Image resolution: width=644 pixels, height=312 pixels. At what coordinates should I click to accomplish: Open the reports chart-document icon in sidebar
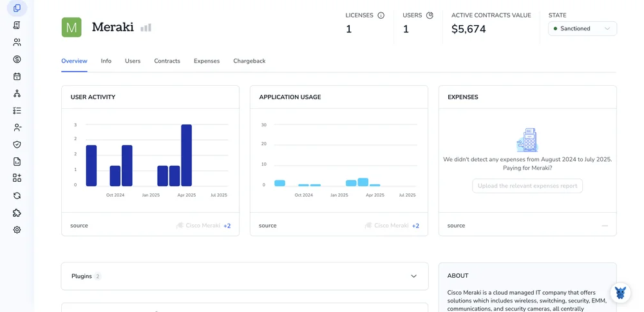17,162
